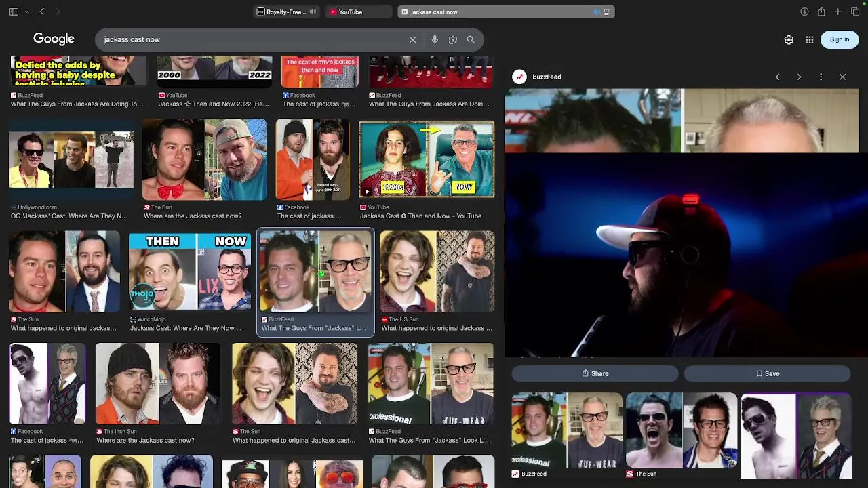868x488 pixels.
Task: Open the preview panel three-dot menu
Action: coord(821,77)
